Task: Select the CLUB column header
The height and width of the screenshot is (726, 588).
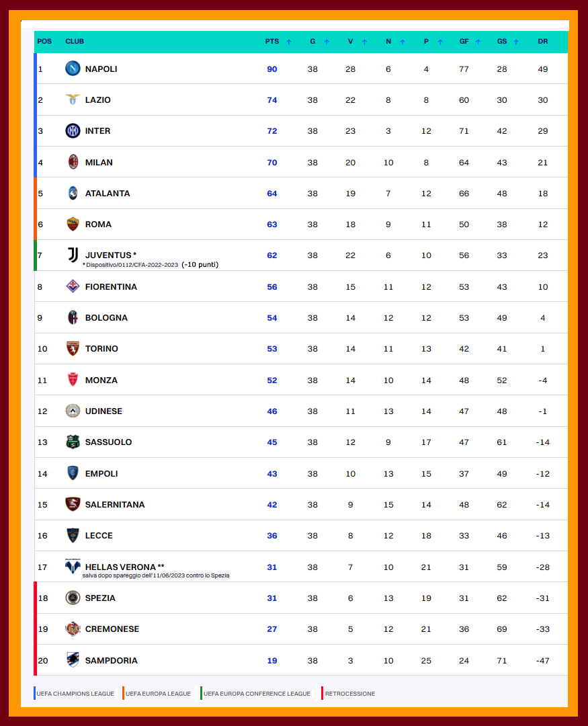Action: pos(75,41)
